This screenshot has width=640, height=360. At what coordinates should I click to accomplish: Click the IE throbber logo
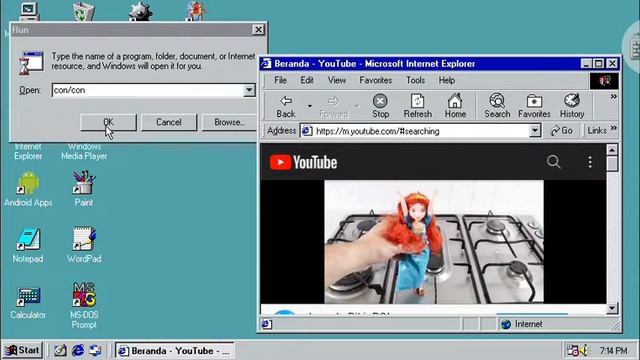click(x=604, y=81)
